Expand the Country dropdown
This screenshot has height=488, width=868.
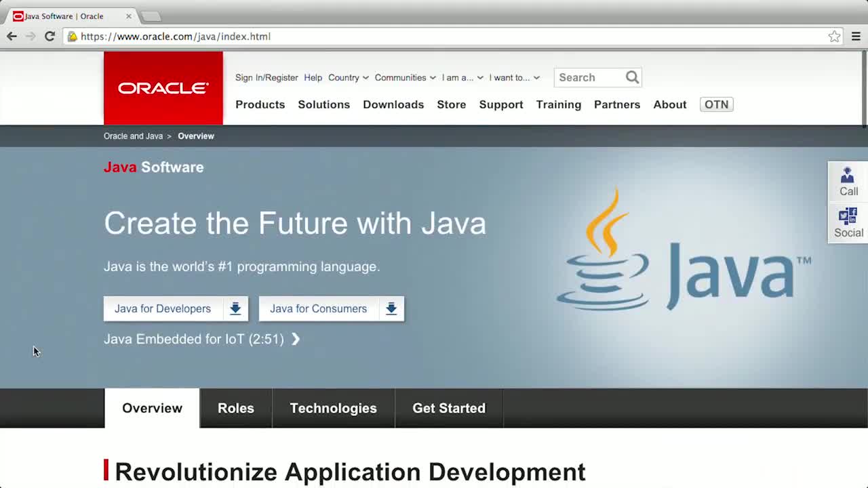point(349,77)
